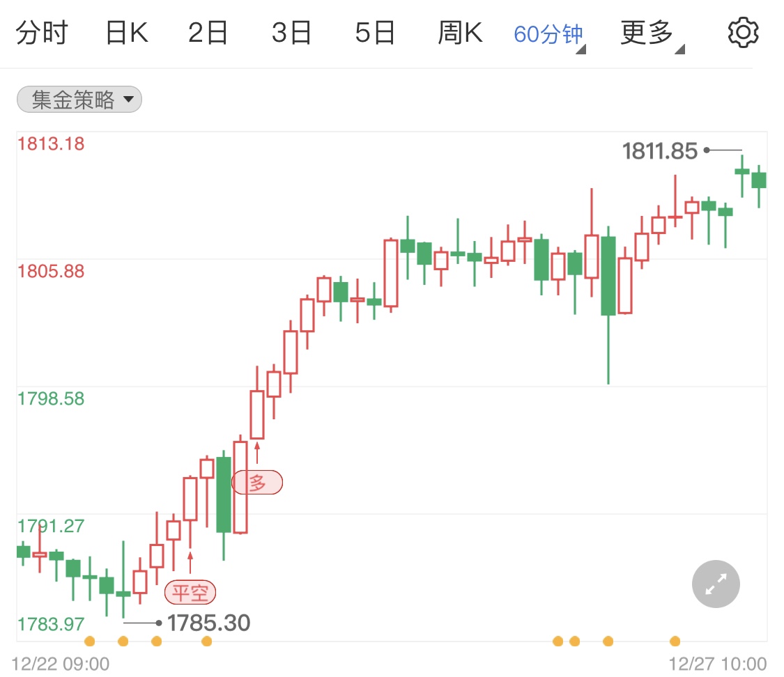Open the 60分钟 interval selector

pyautogui.click(x=548, y=31)
